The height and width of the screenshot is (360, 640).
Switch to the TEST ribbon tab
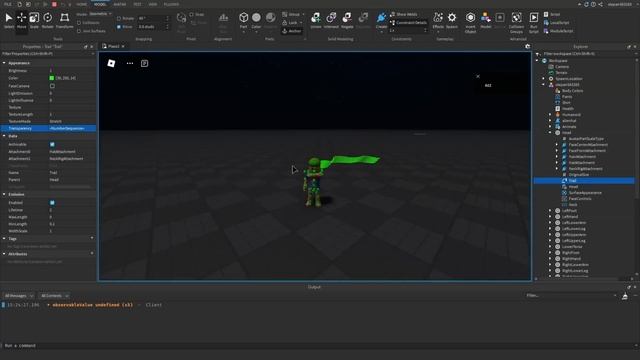tap(137, 4)
